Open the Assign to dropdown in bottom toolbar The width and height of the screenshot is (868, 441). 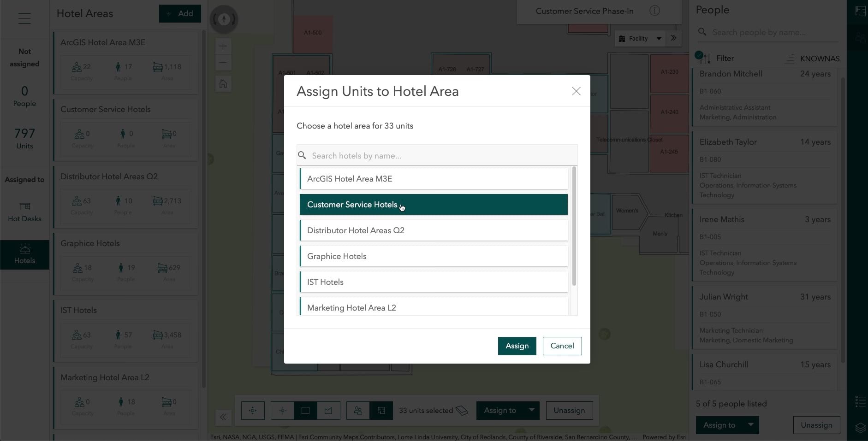(507, 410)
